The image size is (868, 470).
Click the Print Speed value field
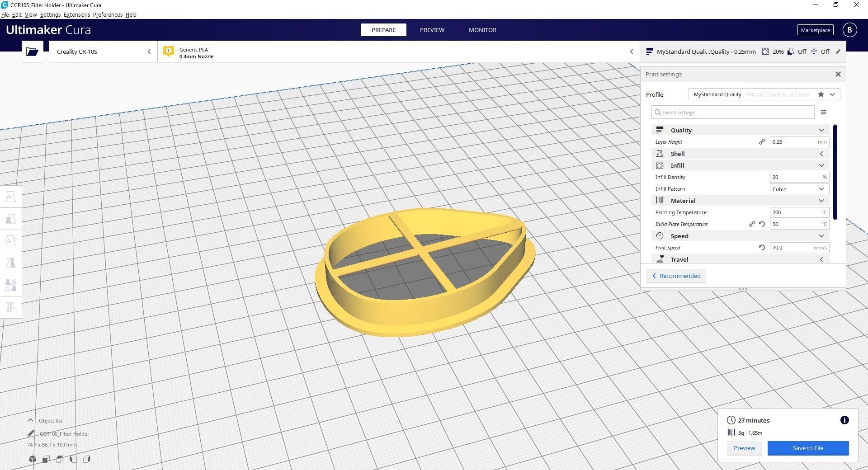[799, 248]
